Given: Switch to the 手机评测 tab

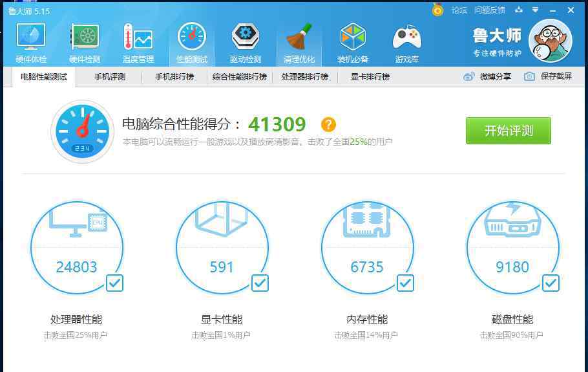Looking at the screenshot, I should [110, 77].
